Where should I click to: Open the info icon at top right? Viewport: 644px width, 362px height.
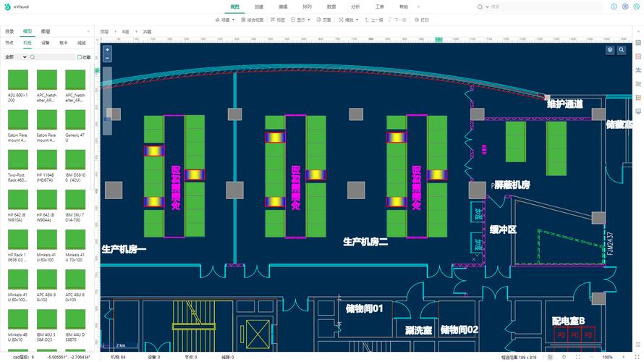[614, 7]
